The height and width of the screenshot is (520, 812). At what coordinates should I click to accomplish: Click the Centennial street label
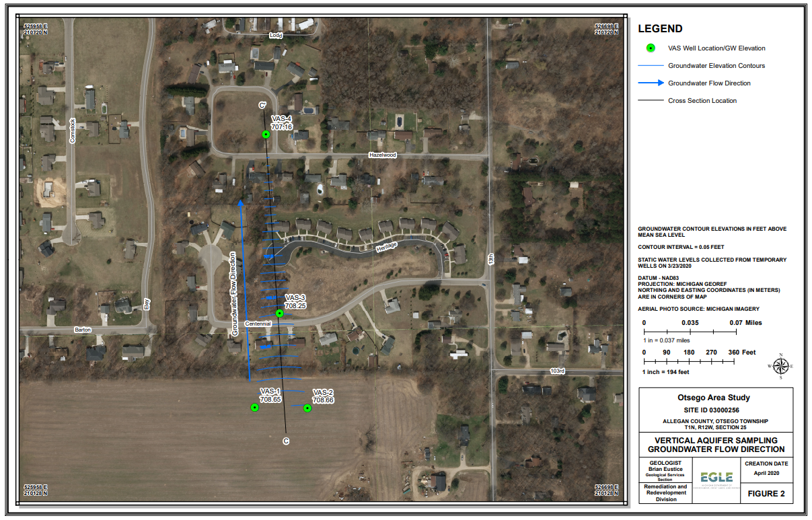258,324
